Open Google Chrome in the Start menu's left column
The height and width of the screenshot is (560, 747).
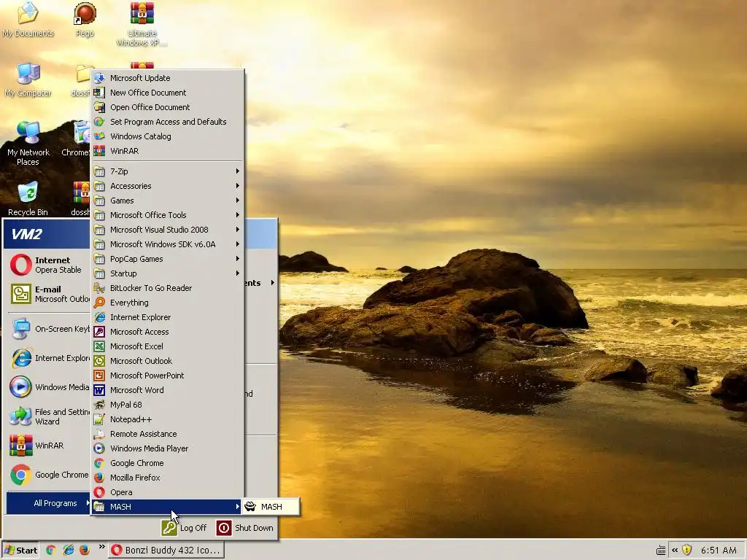(48, 475)
